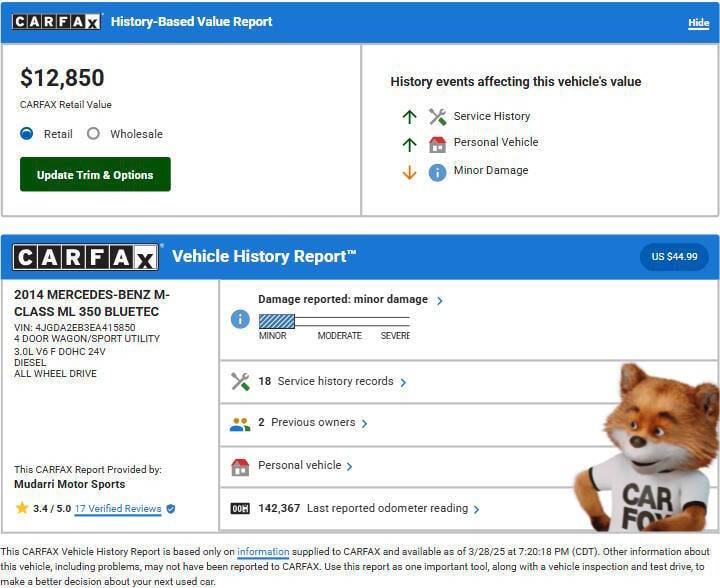Click the 18 Service history records text

[326, 381]
